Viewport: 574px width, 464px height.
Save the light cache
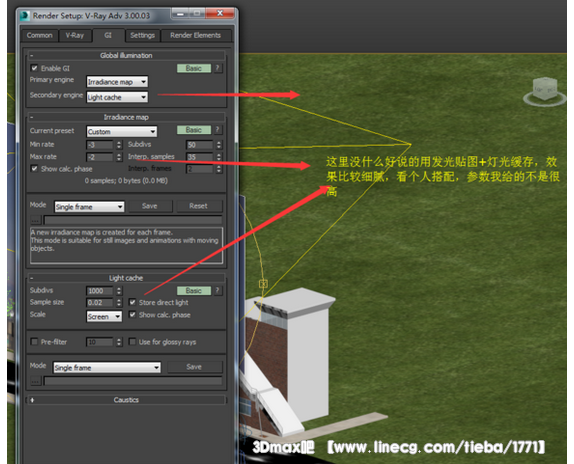click(194, 367)
